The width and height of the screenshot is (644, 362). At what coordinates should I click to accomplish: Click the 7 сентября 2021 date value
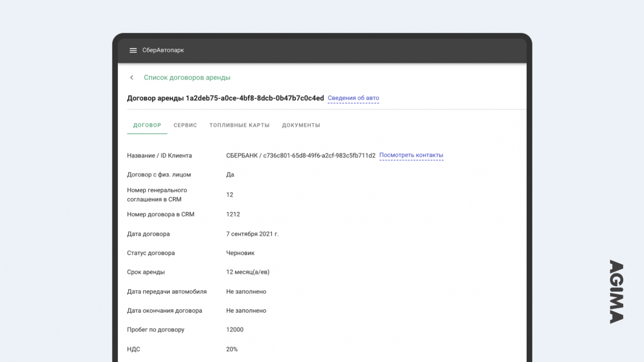click(252, 234)
